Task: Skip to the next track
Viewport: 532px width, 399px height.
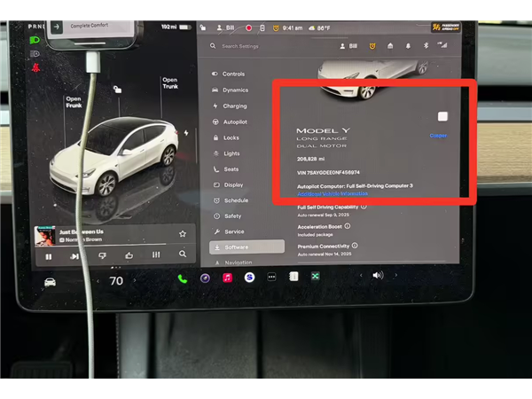Action: pyautogui.click(x=74, y=256)
